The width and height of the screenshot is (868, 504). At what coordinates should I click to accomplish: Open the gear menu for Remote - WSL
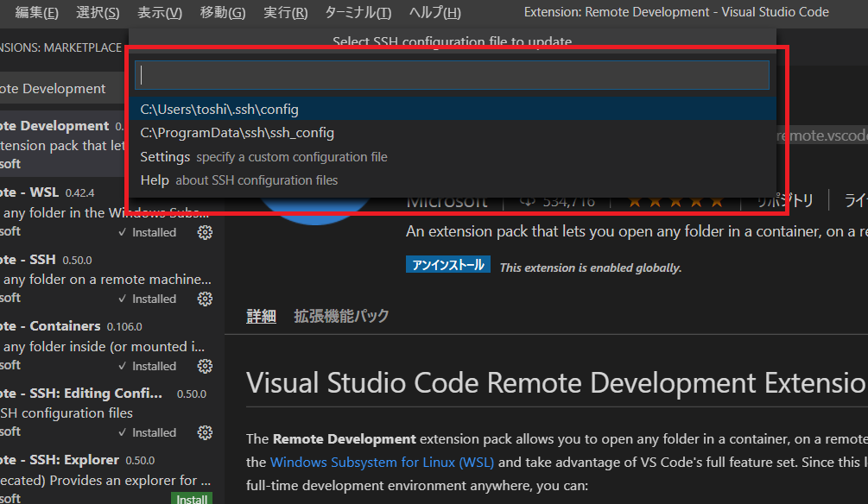coord(205,232)
